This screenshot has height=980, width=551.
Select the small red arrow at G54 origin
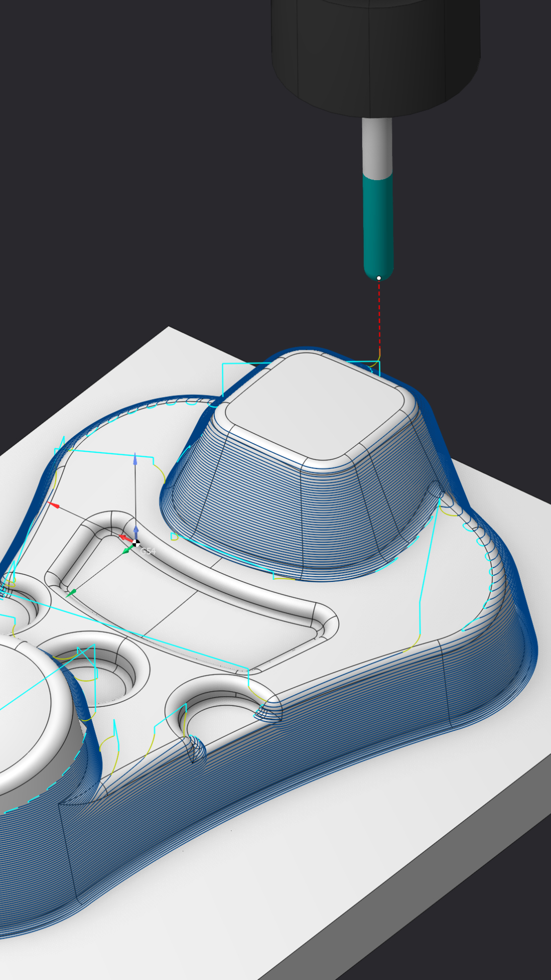point(124,537)
